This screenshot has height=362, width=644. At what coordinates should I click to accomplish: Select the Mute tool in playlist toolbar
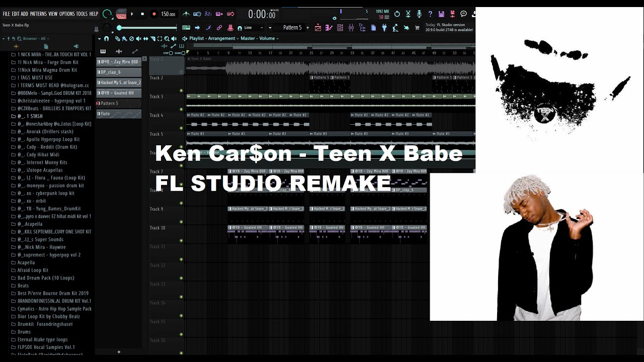pos(138,39)
